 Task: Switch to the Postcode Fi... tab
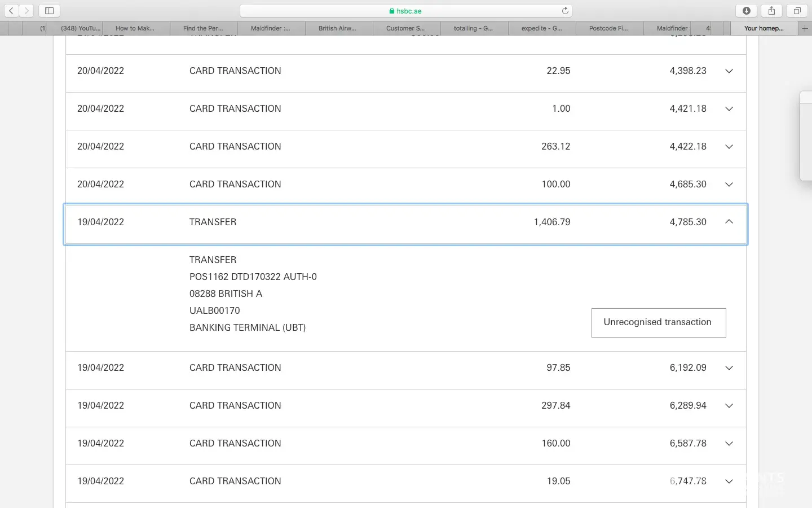click(608, 28)
